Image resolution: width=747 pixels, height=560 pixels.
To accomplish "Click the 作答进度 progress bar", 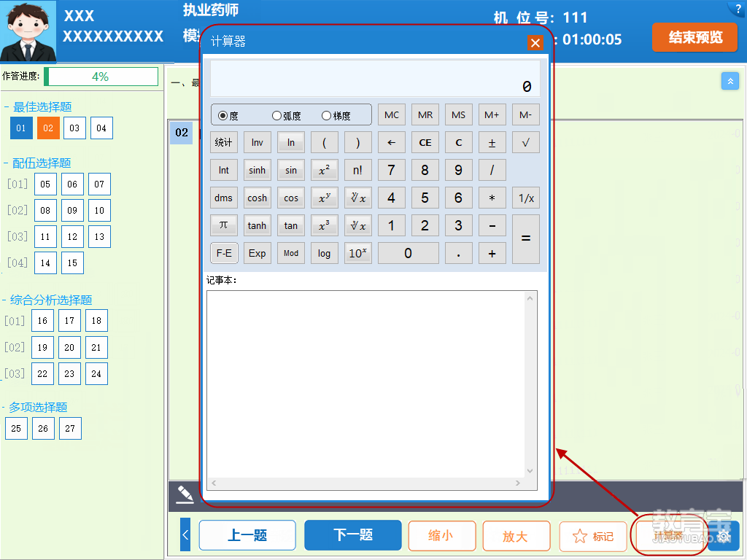I will 101,77.
